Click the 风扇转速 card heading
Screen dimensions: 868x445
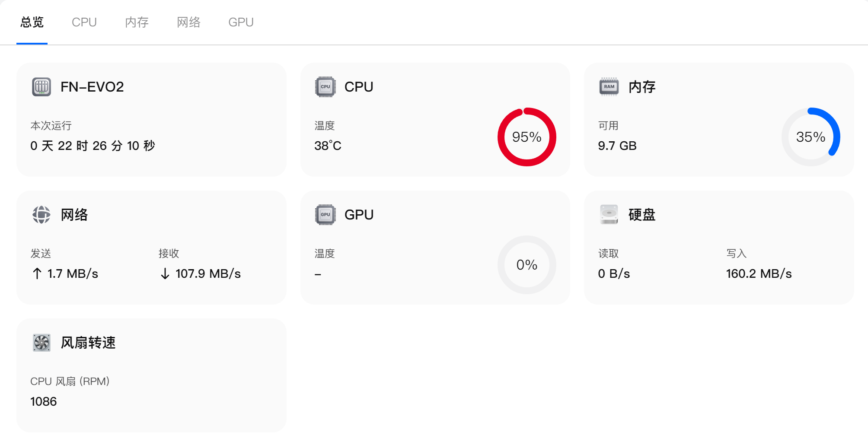88,343
